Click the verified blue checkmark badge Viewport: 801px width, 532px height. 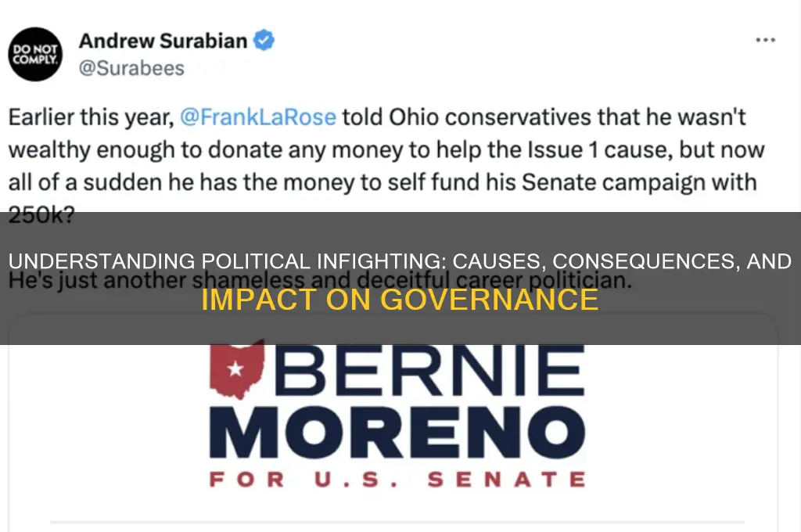[x=264, y=41]
